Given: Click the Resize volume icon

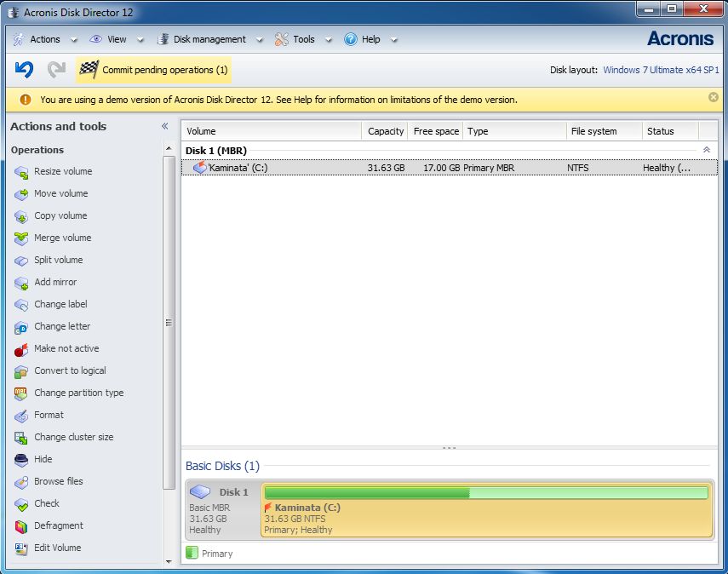Looking at the screenshot, I should coord(21,172).
